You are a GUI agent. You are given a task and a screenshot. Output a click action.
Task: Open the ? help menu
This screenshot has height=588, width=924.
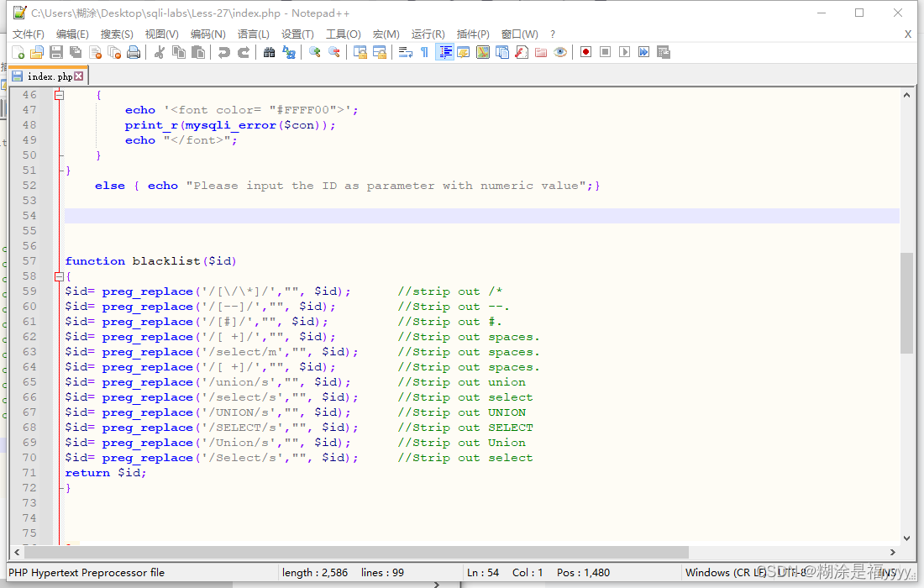(x=553, y=34)
